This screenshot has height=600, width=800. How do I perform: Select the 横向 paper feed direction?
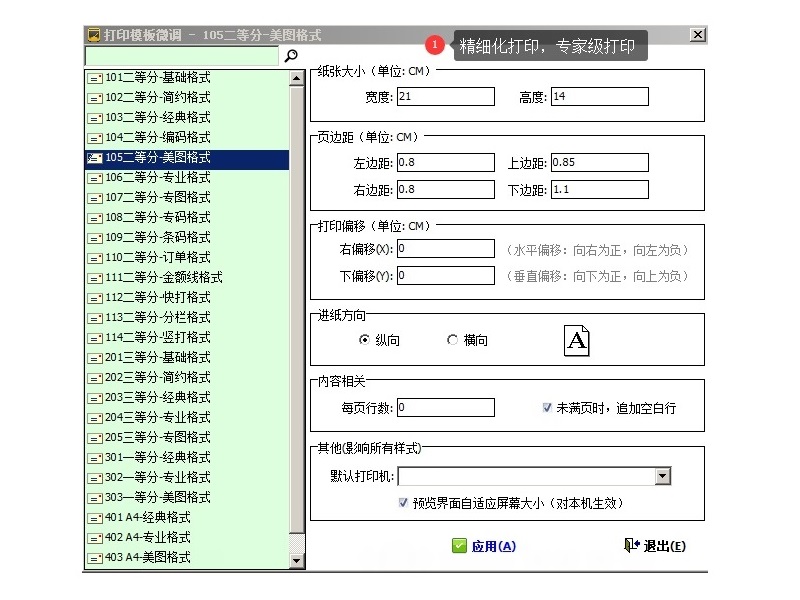click(452, 340)
